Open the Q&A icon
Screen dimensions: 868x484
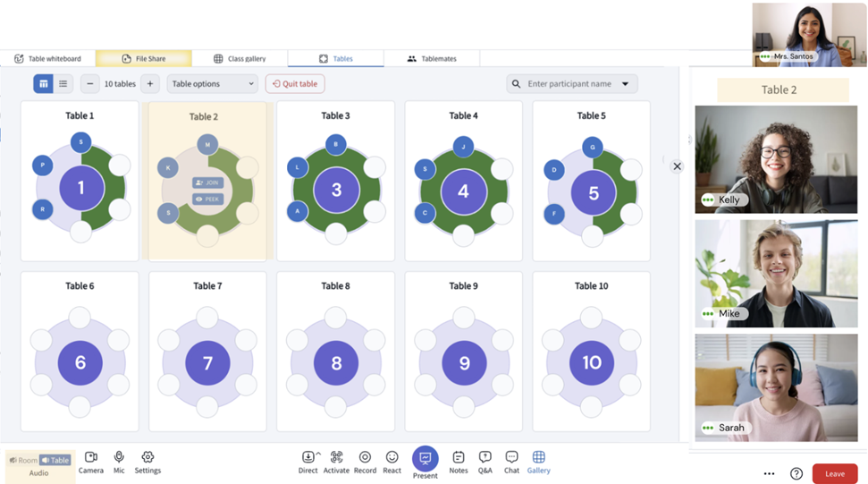click(x=485, y=457)
